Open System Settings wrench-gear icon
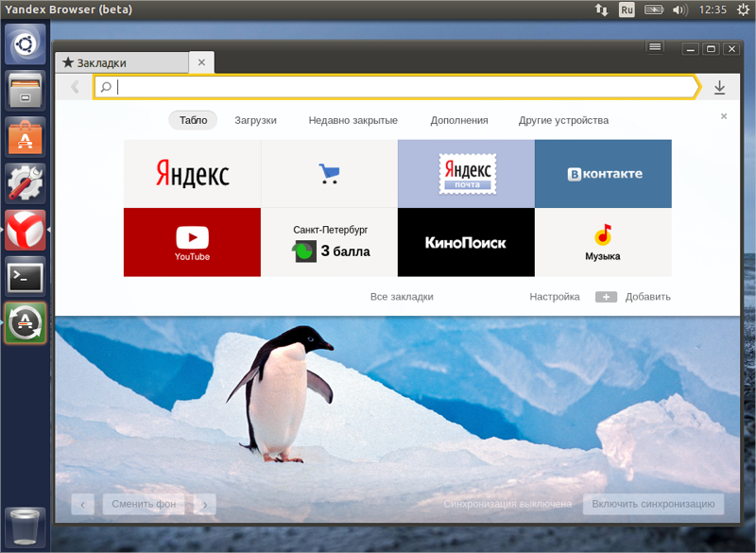This screenshot has height=553, width=756. (x=26, y=183)
